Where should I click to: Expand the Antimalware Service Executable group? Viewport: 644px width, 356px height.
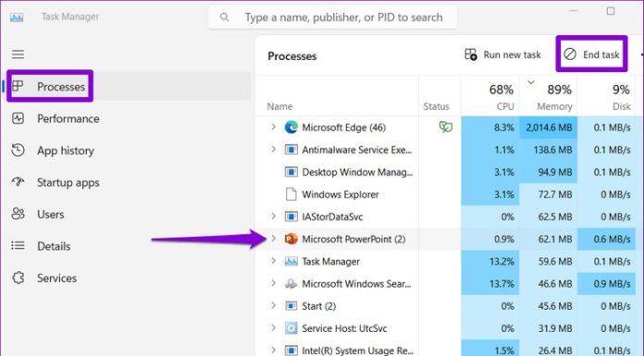[x=273, y=149]
